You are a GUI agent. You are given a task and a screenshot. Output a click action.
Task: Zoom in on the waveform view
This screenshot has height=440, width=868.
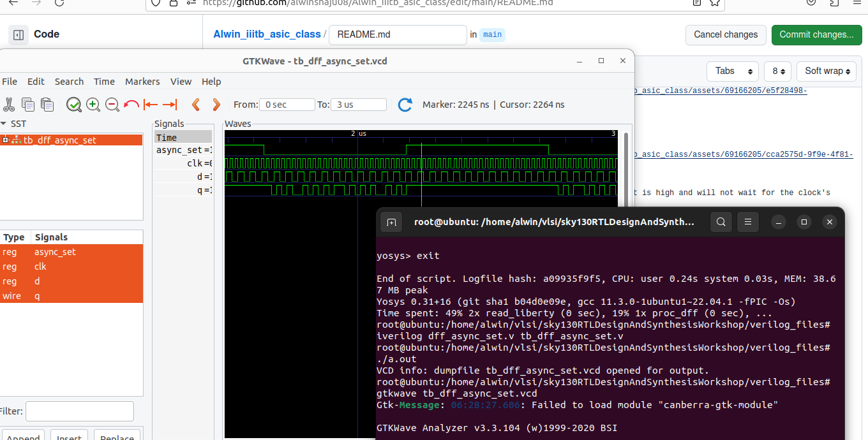(x=93, y=105)
